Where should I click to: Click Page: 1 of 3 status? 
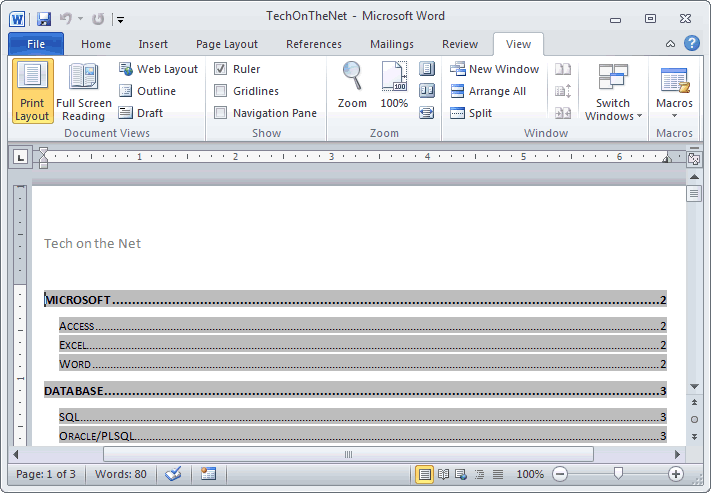[46, 474]
